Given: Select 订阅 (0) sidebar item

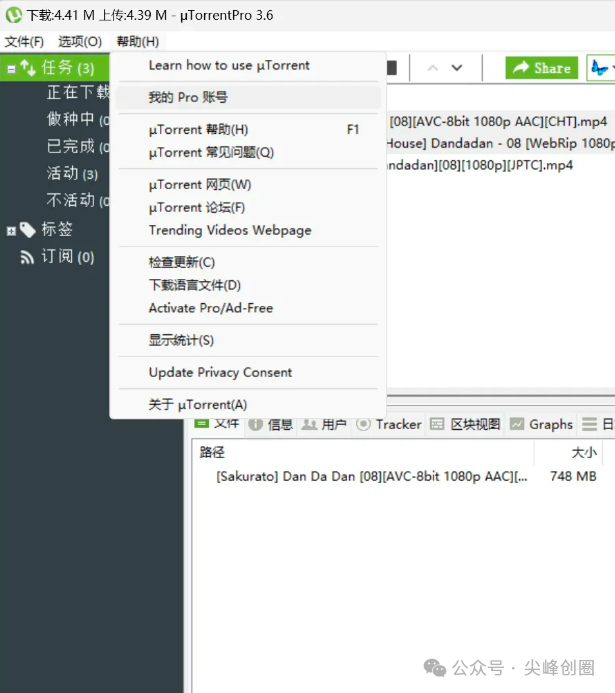Looking at the screenshot, I should 68,256.
